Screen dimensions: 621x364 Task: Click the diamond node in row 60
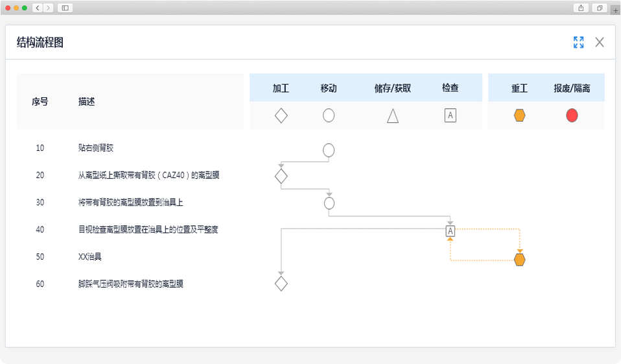pos(281,284)
